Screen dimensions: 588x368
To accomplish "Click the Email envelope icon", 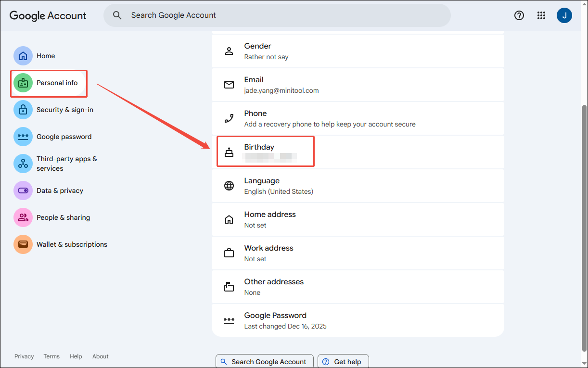I will 229,85.
